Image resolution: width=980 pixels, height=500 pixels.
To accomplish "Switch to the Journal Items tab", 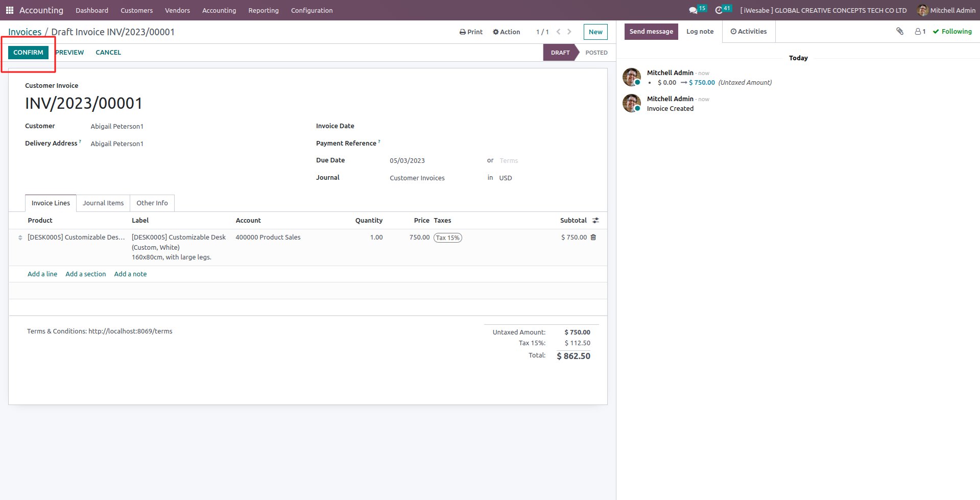I will pyautogui.click(x=103, y=203).
